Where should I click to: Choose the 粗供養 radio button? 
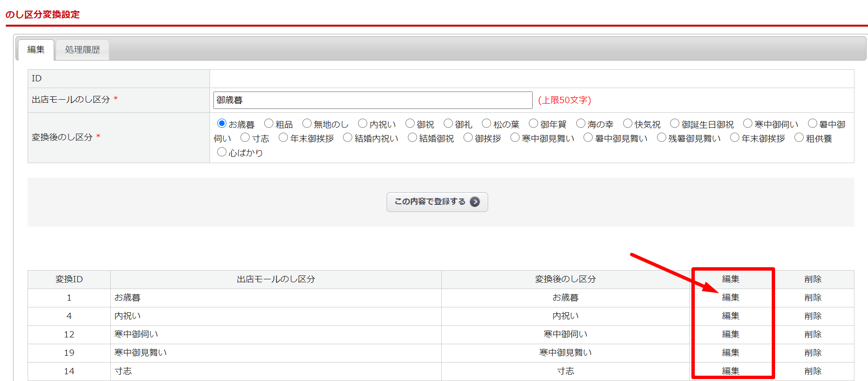[799, 138]
